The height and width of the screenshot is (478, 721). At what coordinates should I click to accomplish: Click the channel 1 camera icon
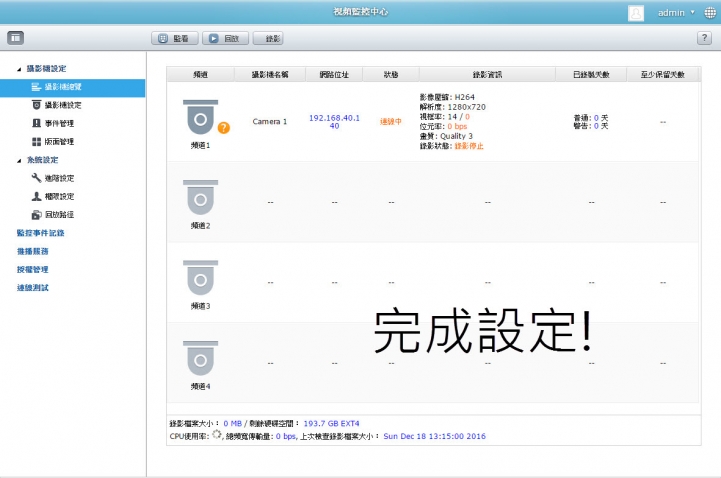point(200,118)
